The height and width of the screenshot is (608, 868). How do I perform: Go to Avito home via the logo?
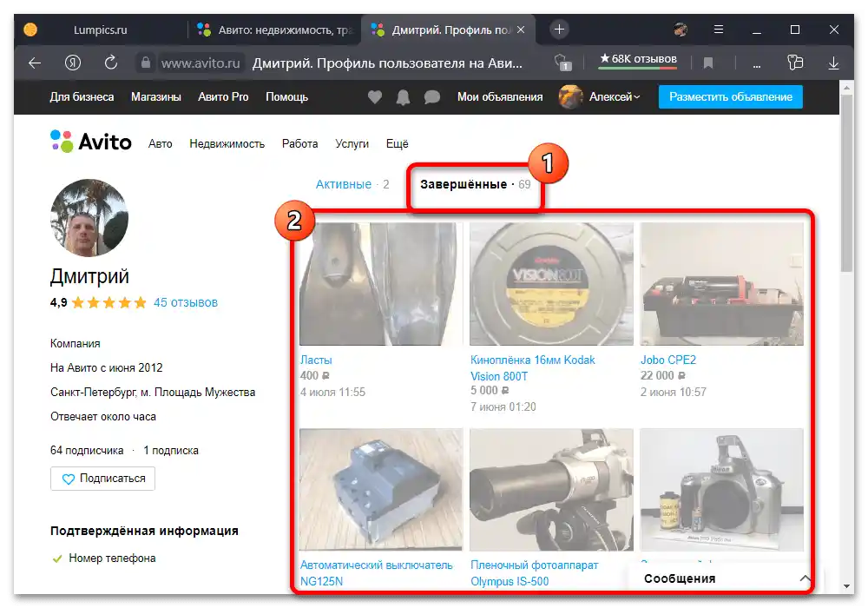(91, 142)
